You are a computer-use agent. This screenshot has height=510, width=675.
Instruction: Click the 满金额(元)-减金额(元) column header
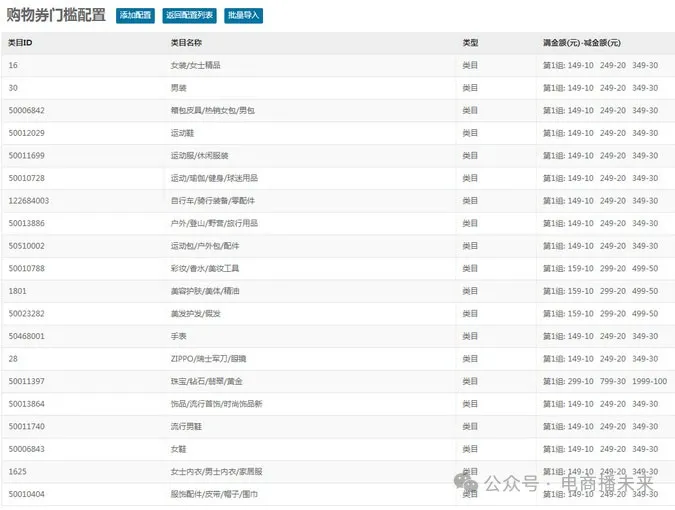pos(581,43)
